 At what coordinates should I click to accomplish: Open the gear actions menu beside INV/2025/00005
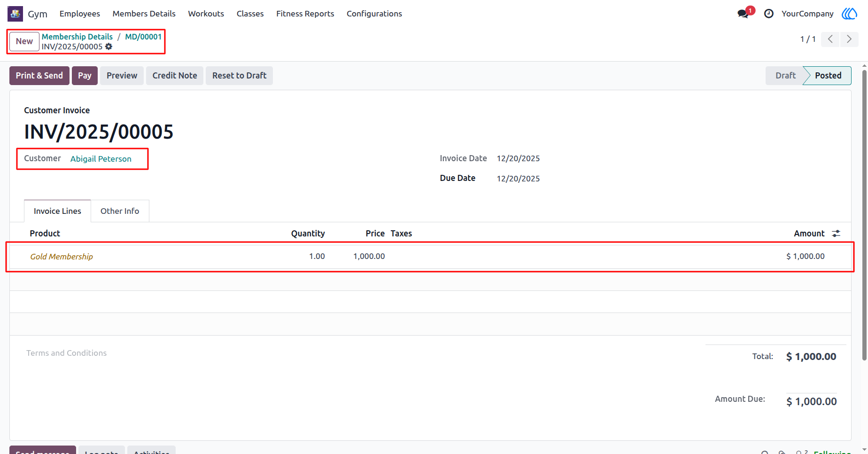tap(109, 47)
